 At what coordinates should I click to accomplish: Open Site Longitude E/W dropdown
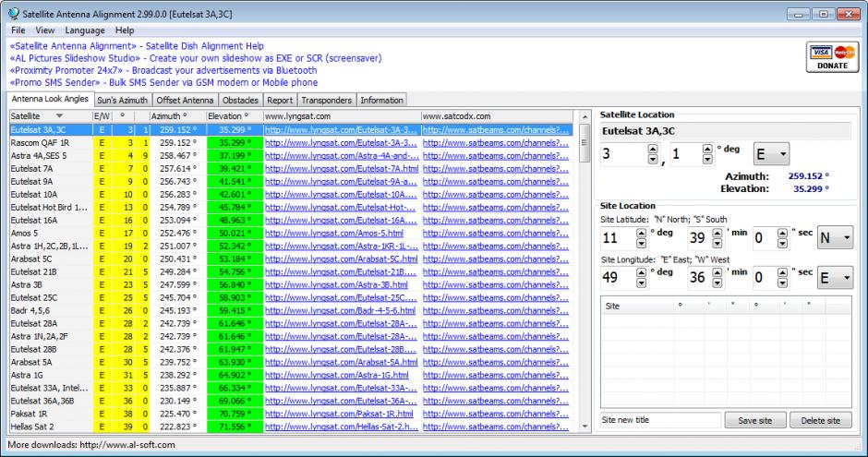tap(836, 278)
